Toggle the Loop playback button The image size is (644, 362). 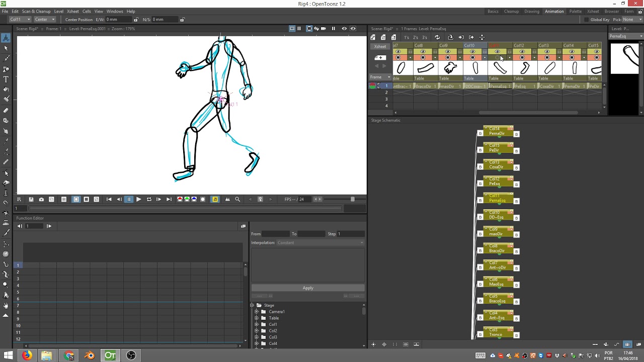(149, 200)
